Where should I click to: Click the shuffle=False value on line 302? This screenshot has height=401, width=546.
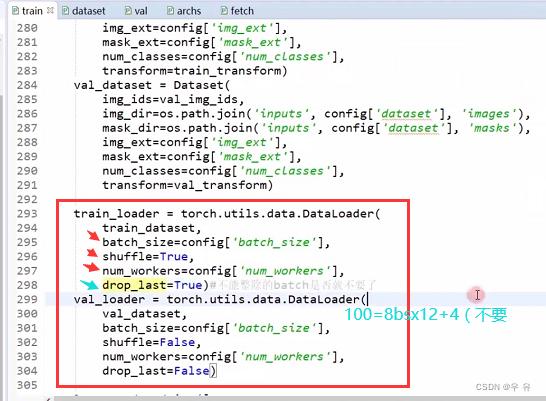pyautogui.click(x=177, y=342)
